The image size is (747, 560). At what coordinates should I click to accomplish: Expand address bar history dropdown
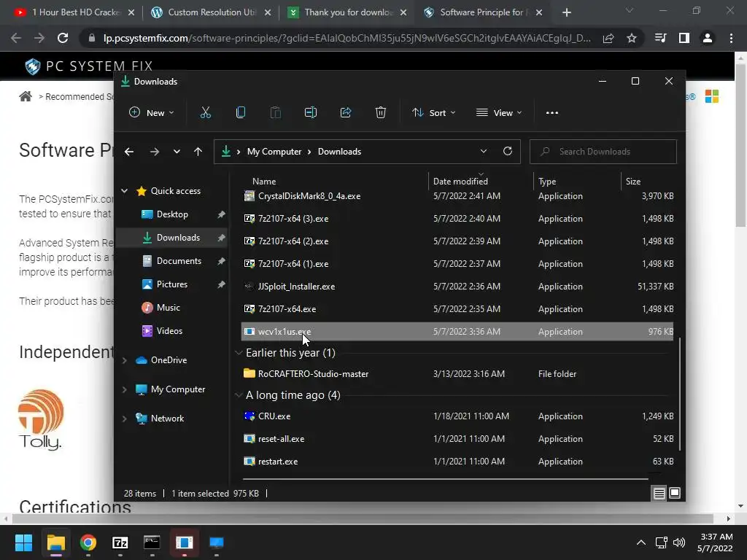point(484,152)
